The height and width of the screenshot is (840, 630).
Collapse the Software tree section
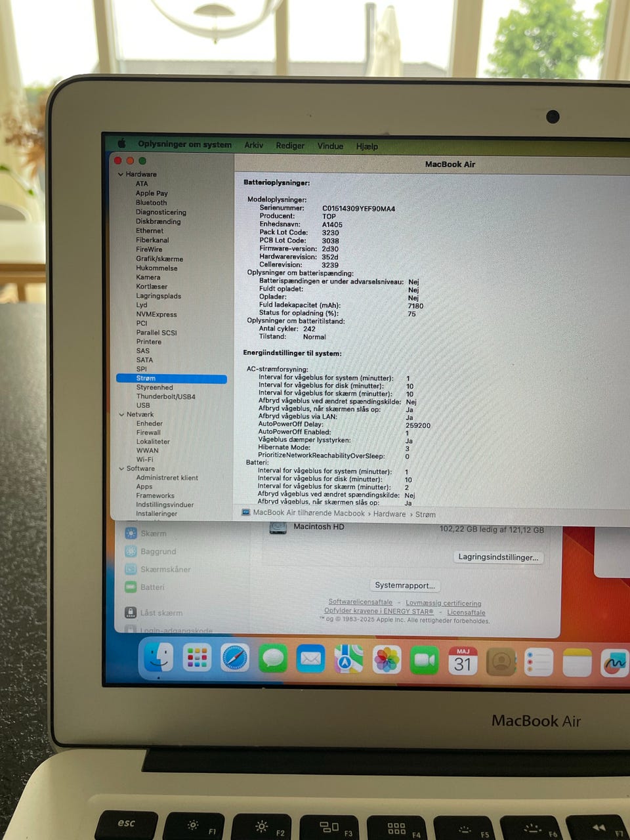121,469
